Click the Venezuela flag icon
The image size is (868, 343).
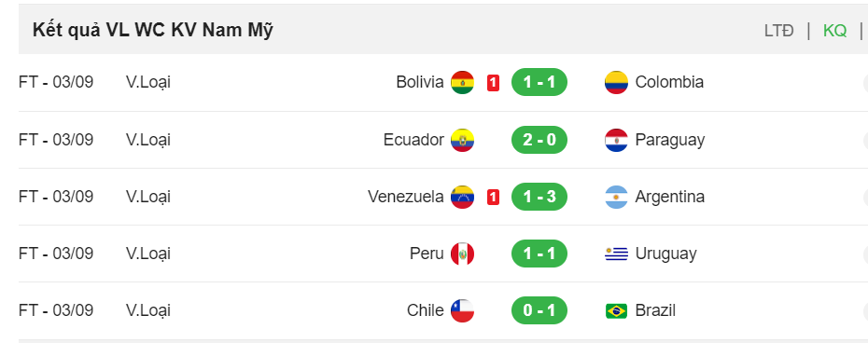click(462, 197)
